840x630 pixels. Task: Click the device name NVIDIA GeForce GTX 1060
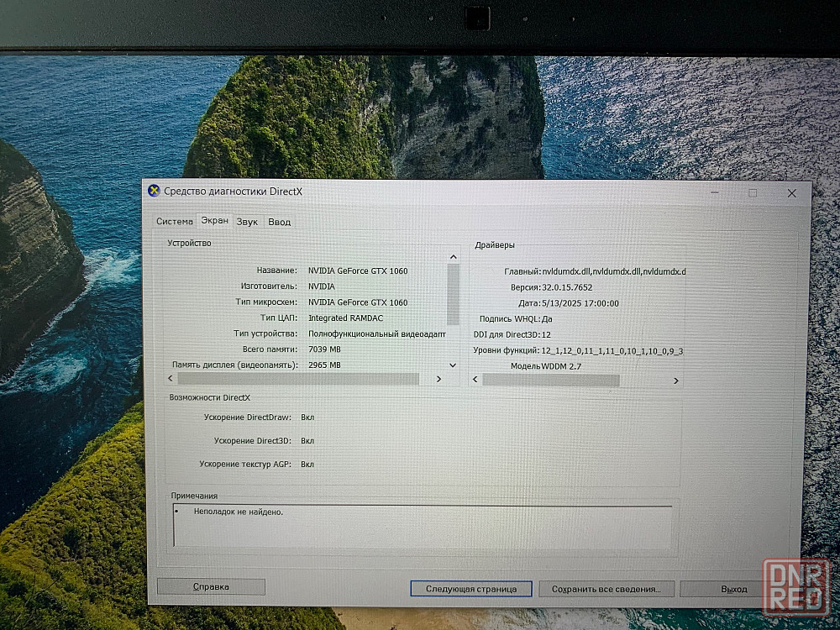(x=358, y=271)
